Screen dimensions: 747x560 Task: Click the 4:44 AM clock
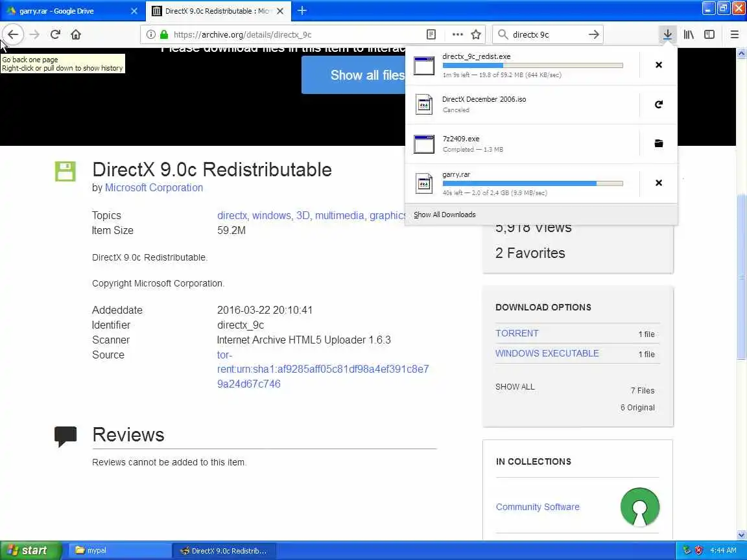[723, 550]
